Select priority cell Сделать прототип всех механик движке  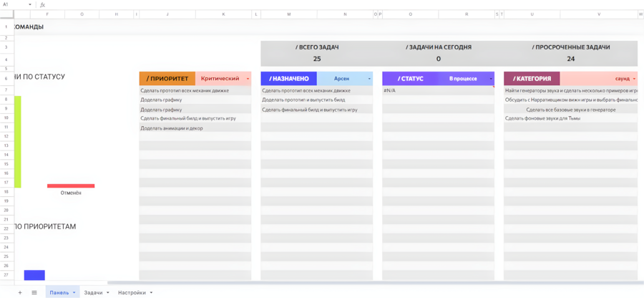point(195,90)
